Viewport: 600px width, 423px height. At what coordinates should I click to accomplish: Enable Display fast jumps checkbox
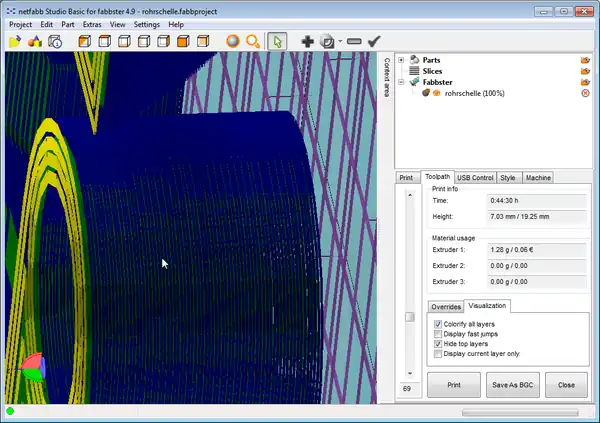438,335
